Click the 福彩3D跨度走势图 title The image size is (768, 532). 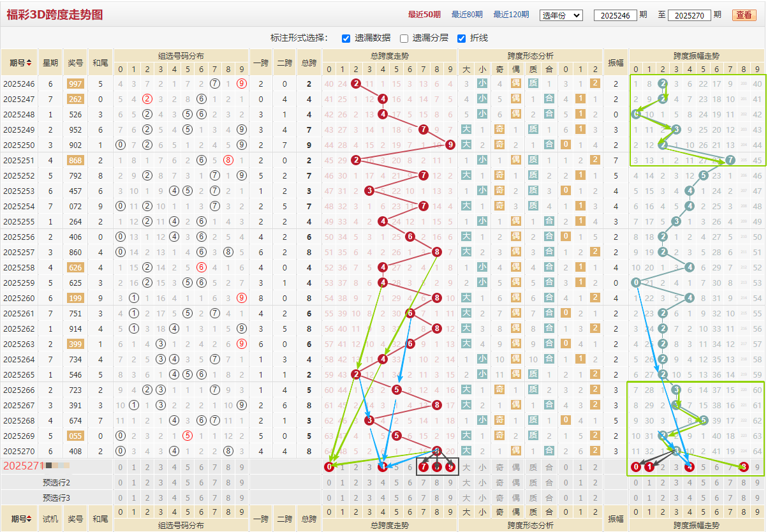[55, 15]
